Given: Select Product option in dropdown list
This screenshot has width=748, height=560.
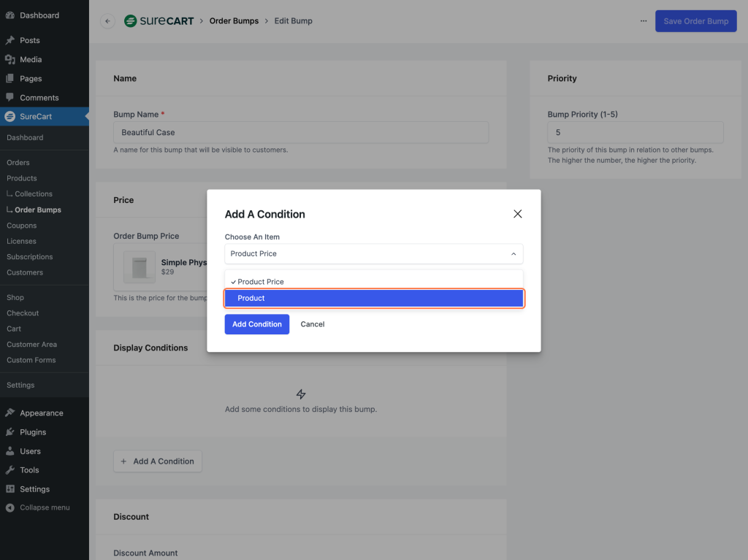Looking at the screenshot, I should (x=373, y=298).
